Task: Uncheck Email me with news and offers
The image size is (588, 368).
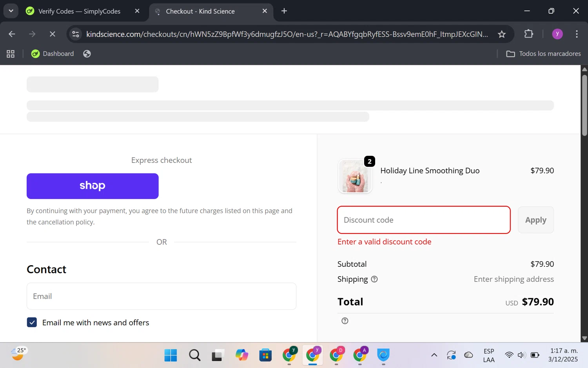Action: pyautogui.click(x=32, y=322)
